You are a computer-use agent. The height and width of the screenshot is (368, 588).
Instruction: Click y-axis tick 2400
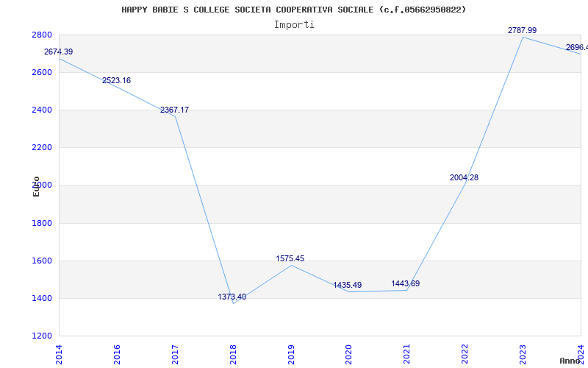click(x=43, y=110)
